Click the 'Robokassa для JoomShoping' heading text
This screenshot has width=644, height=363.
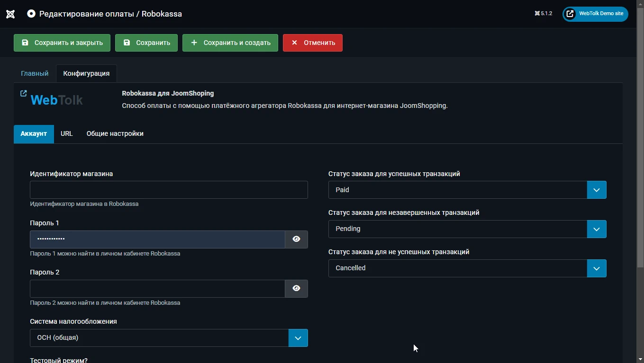coord(168,93)
